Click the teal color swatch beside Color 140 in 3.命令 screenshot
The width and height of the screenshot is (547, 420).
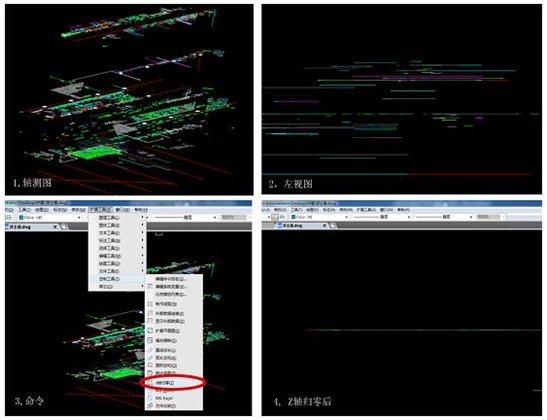click(x=21, y=217)
